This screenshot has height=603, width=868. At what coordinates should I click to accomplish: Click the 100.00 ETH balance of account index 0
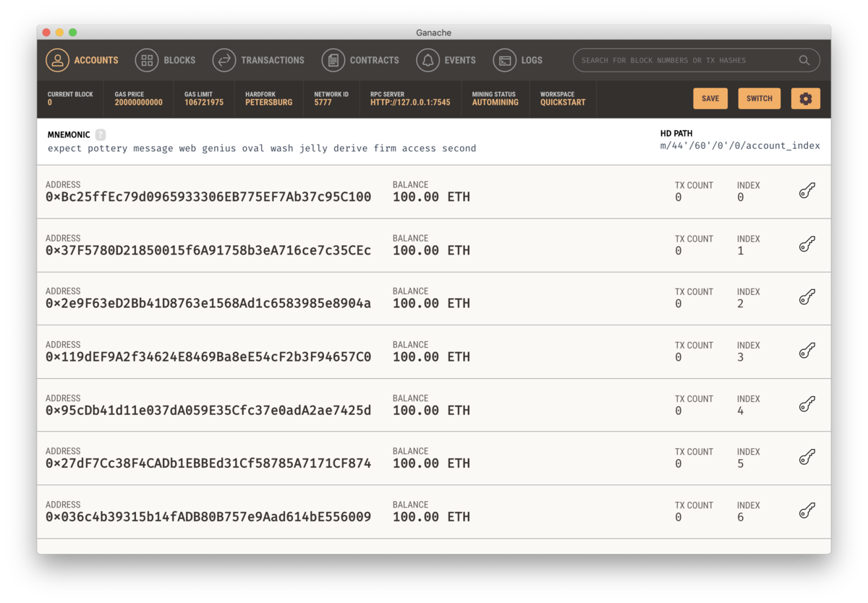(431, 197)
